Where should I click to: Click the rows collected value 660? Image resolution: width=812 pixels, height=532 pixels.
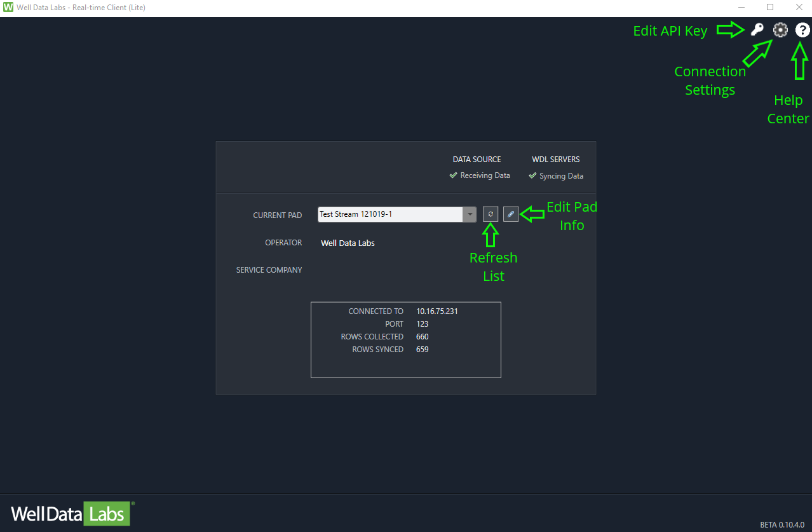click(423, 337)
